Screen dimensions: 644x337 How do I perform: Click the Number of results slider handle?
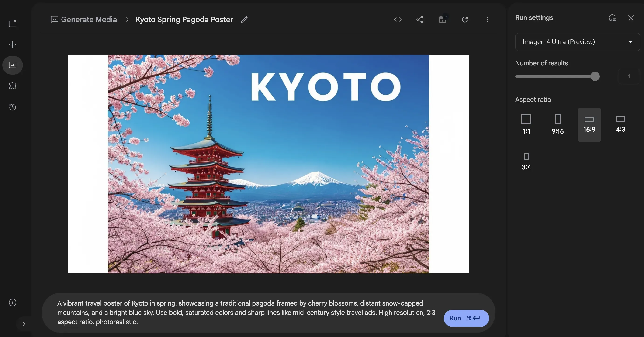(x=595, y=76)
